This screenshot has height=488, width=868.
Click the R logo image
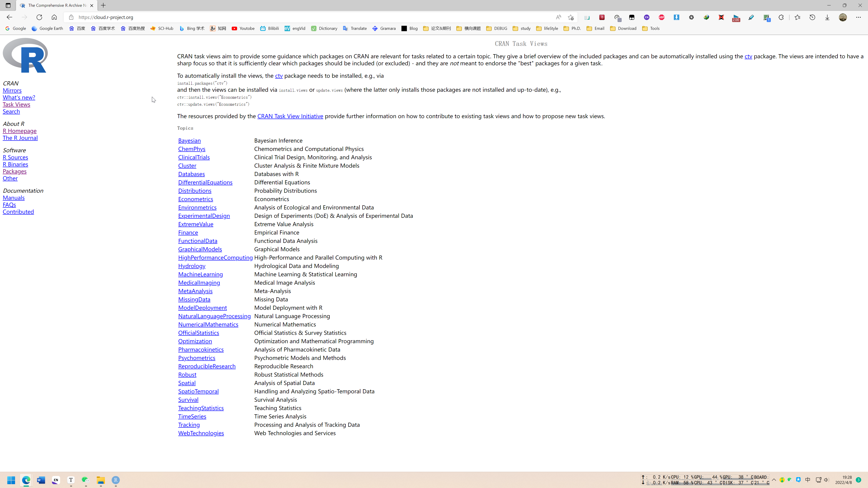coord(25,55)
